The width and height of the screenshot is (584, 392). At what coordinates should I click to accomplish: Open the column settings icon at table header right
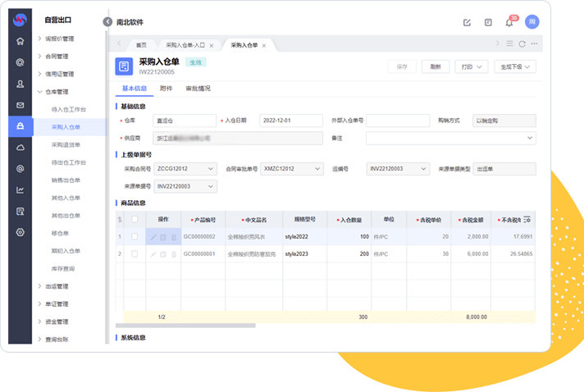click(527, 219)
